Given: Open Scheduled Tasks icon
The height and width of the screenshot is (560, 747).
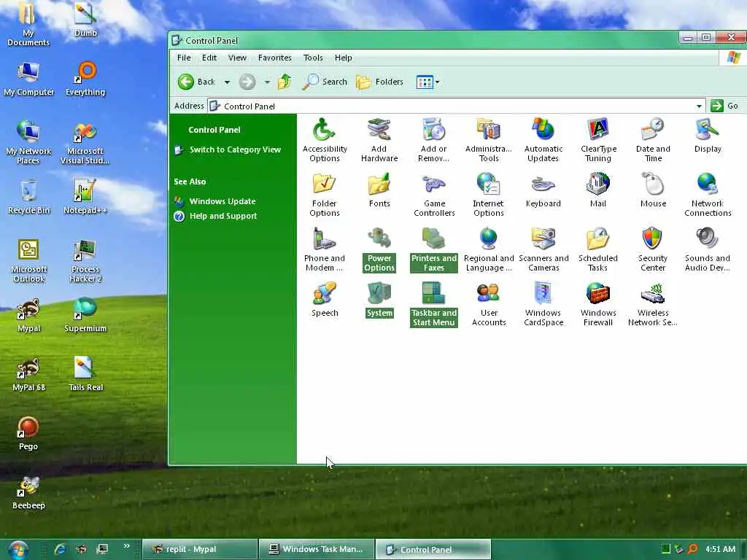Looking at the screenshot, I should (x=598, y=249).
